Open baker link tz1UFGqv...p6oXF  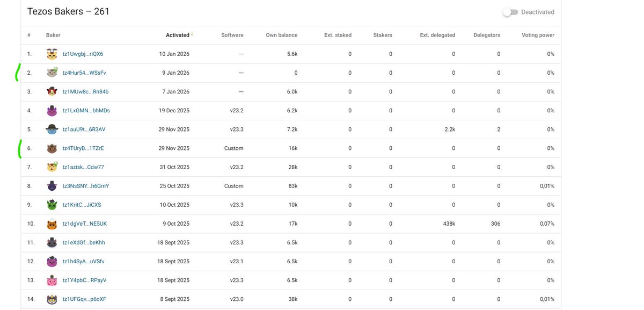(84, 299)
